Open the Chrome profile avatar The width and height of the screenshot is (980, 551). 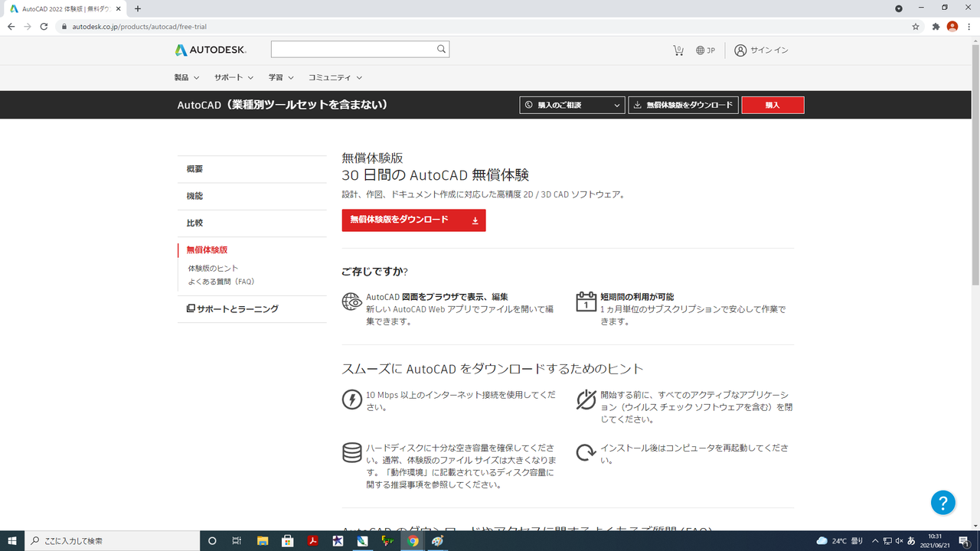coord(952,26)
